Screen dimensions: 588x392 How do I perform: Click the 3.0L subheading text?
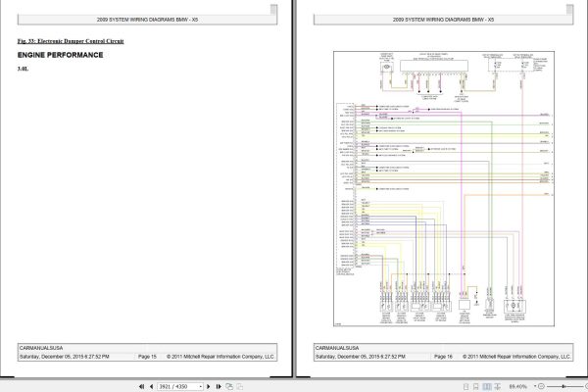(23, 69)
